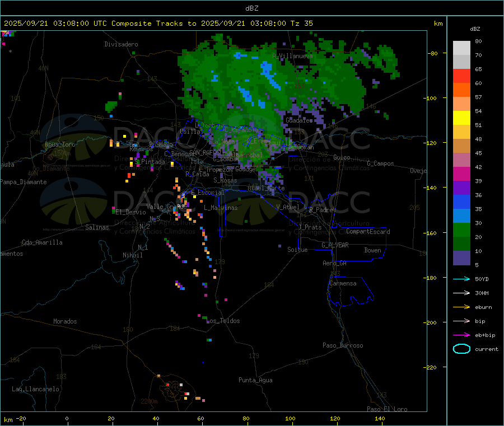
Task: Click the 'El_Desvio' map label
Action: pos(130,212)
